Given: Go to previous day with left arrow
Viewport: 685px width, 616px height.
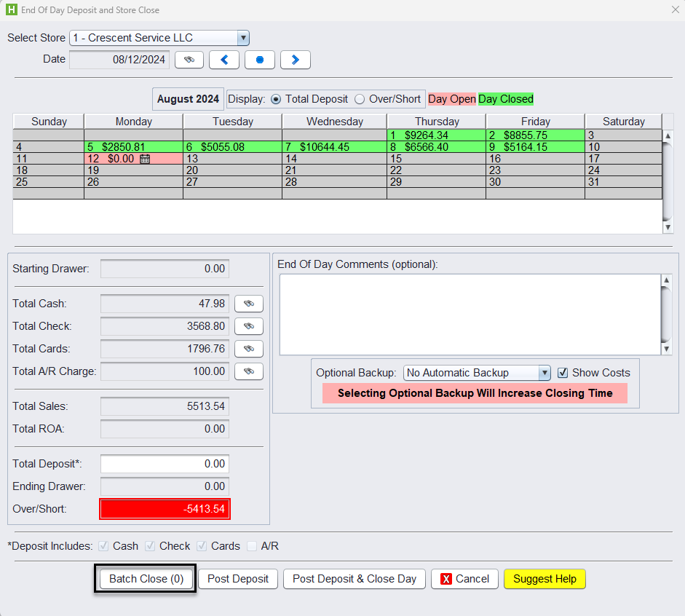Looking at the screenshot, I should pyautogui.click(x=224, y=60).
